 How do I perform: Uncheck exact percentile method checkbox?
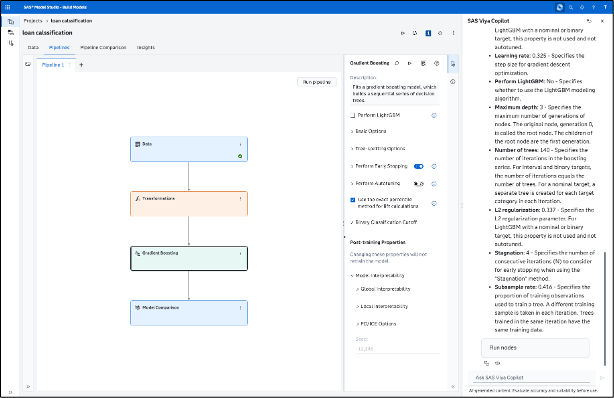(x=352, y=200)
